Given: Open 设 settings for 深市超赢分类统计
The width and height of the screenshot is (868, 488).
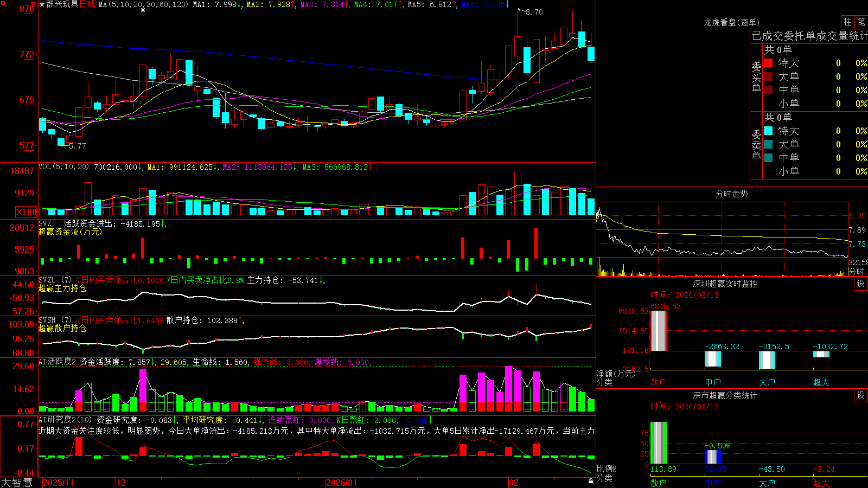Looking at the screenshot, I should click(861, 395).
